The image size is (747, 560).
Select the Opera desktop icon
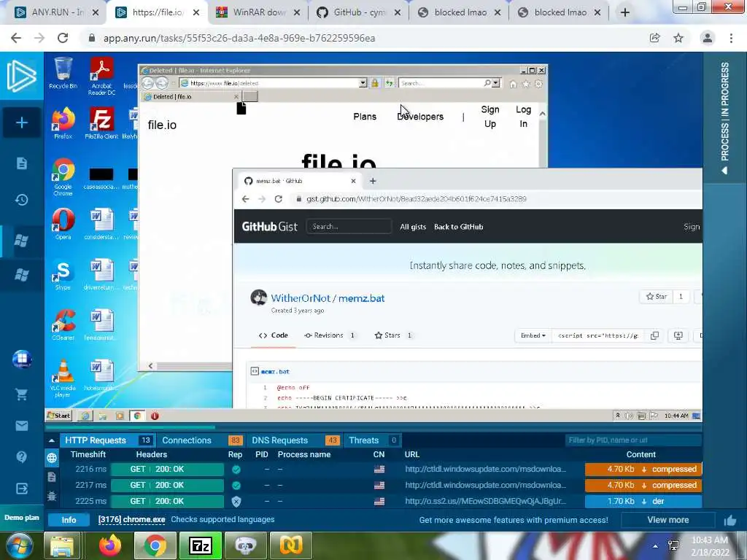click(63, 224)
